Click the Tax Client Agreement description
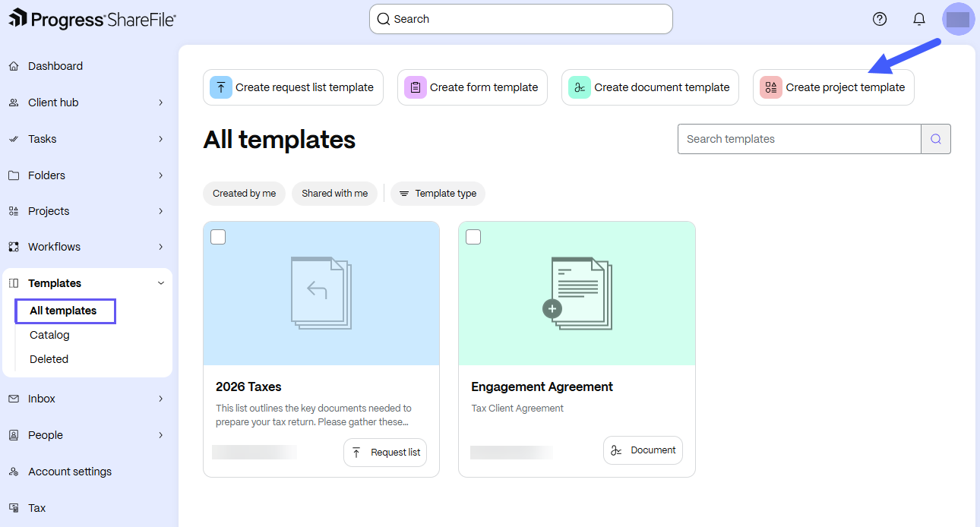This screenshot has width=980, height=527. tap(517, 409)
